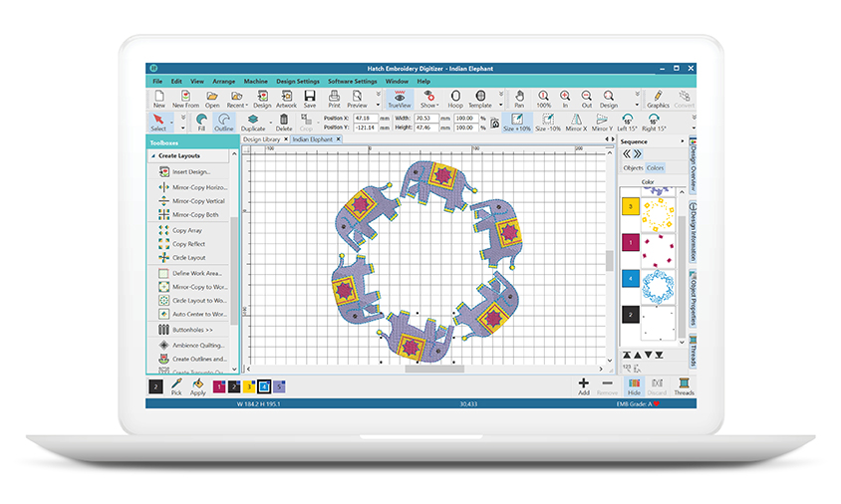Print the design using Print icon
841x504 pixels.
coord(334,99)
